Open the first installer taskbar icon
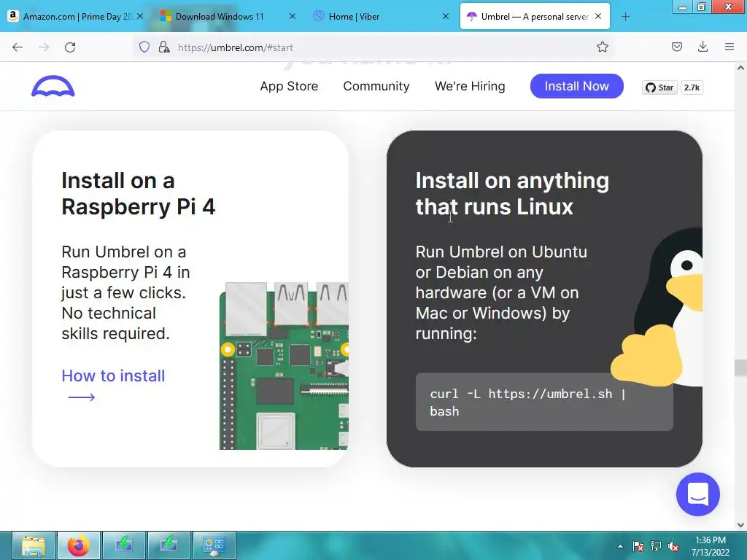This screenshot has width=747, height=560. (123, 545)
